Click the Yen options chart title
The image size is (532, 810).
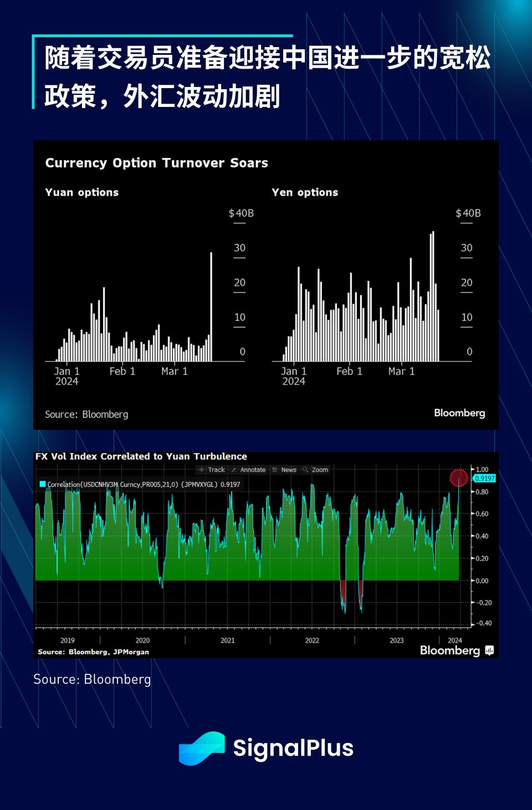[x=305, y=192]
